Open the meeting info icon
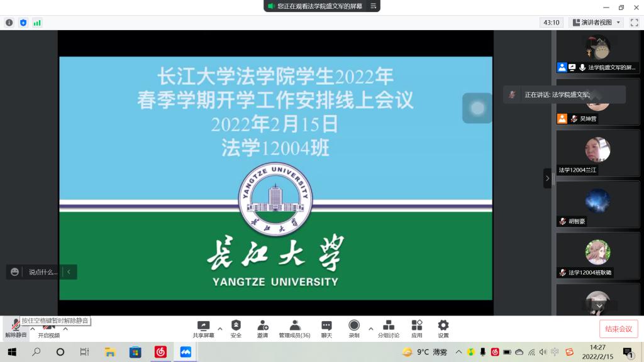The width and height of the screenshot is (644, 362). pyautogui.click(x=9, y=22)
